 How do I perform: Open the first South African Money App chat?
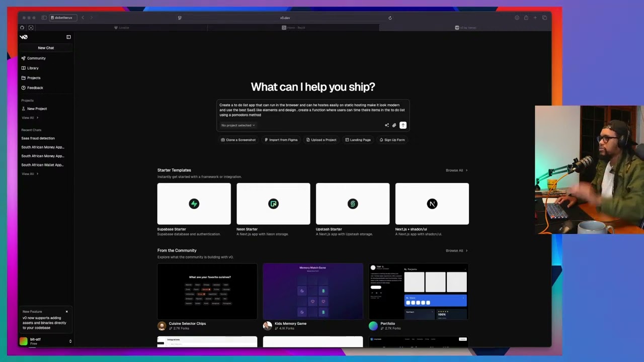click(43, 147)
